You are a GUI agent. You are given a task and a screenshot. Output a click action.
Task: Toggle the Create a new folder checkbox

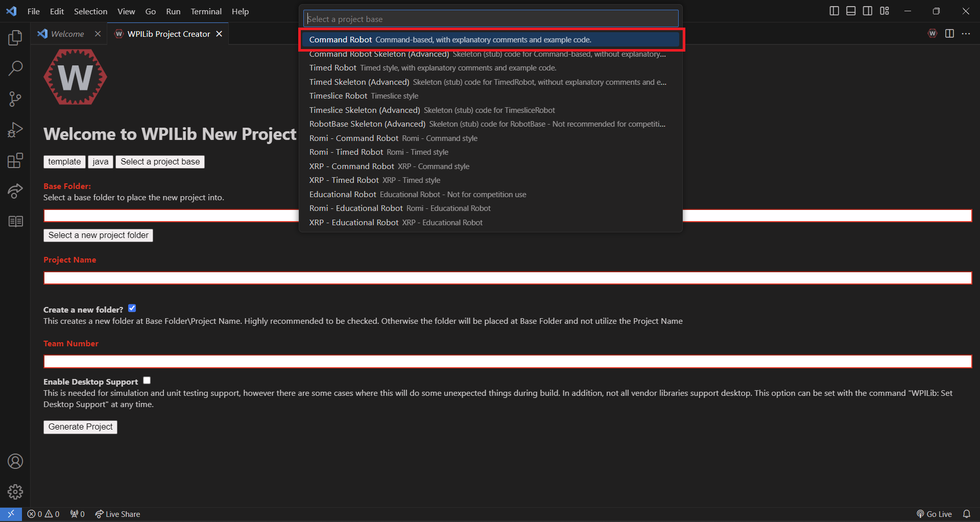tap(132, 309)
